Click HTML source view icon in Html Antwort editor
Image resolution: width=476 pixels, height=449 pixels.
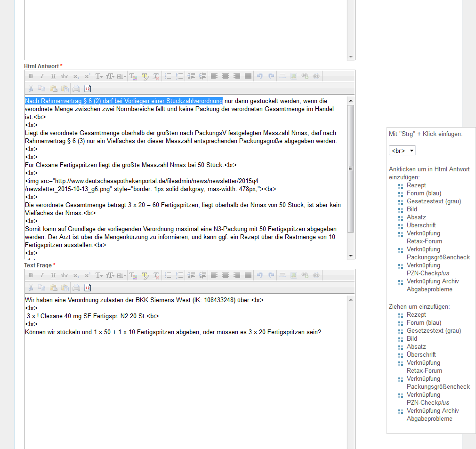coord(88,88)
